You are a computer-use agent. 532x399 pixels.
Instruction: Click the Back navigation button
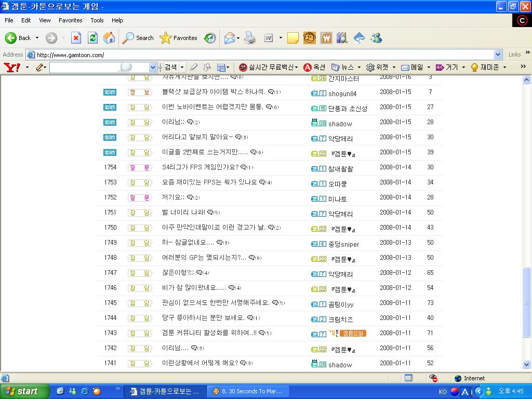pyautogui.click(x=18, y=38)
